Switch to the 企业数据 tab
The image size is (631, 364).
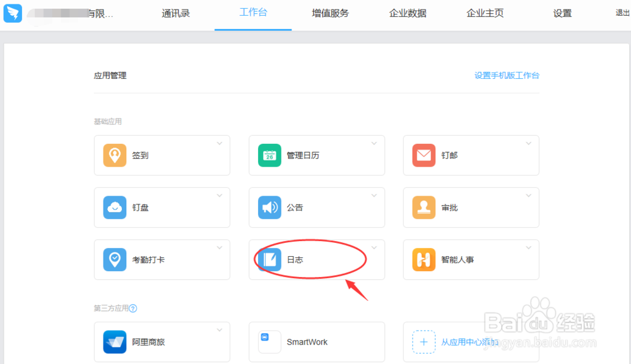pos(408,13)
